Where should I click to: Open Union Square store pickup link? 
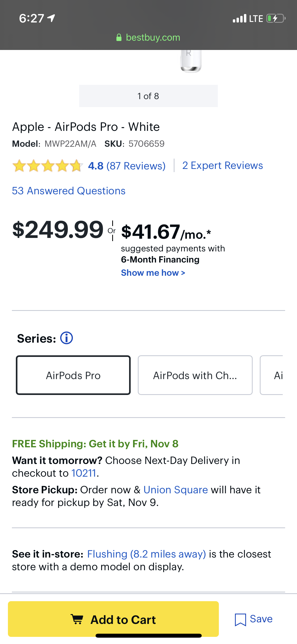click(x=176, y=490)
